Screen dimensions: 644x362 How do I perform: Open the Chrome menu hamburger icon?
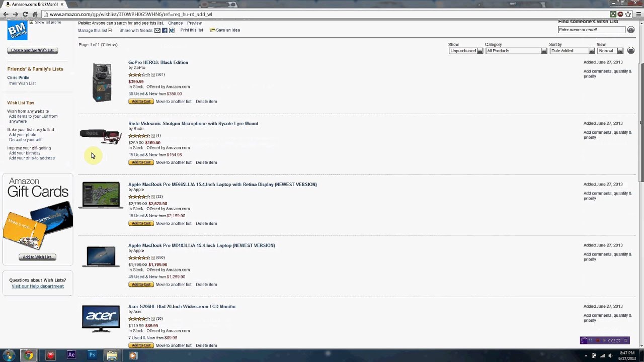click(x=639, y=14)
